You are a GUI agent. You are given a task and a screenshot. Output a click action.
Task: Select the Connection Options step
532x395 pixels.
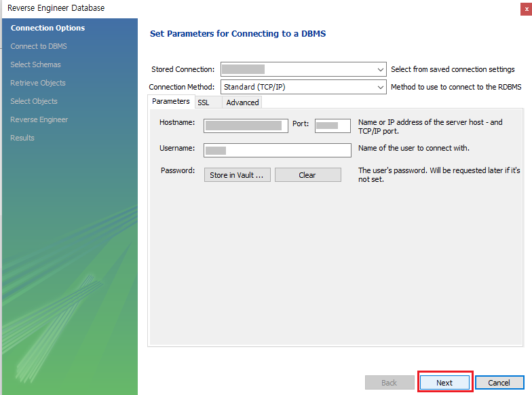click(47, 28)
